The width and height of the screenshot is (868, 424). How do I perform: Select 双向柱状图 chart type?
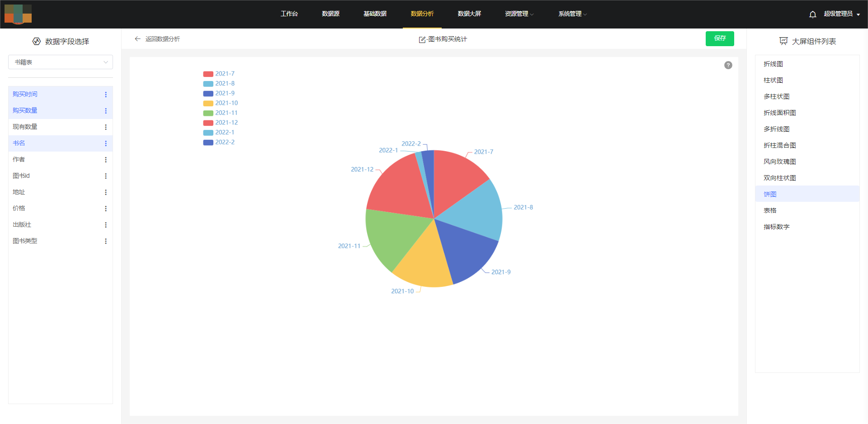click(807, 178)
